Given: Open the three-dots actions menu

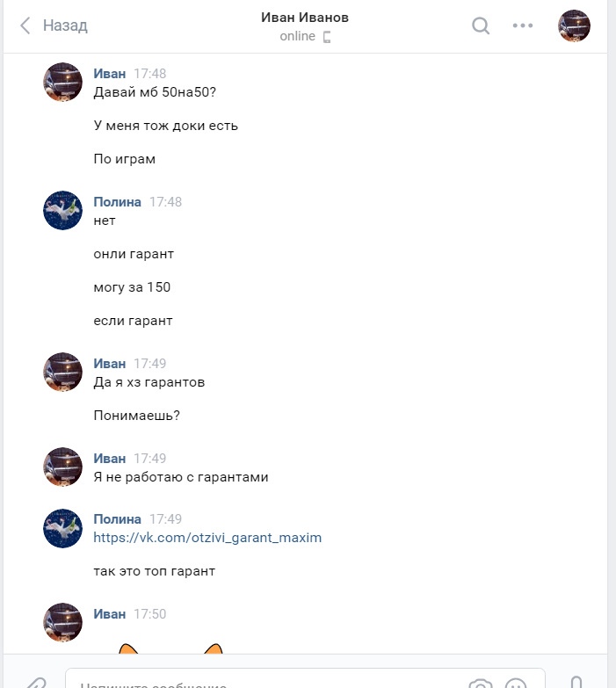Looking at the screenshot, I should (523, 25).
